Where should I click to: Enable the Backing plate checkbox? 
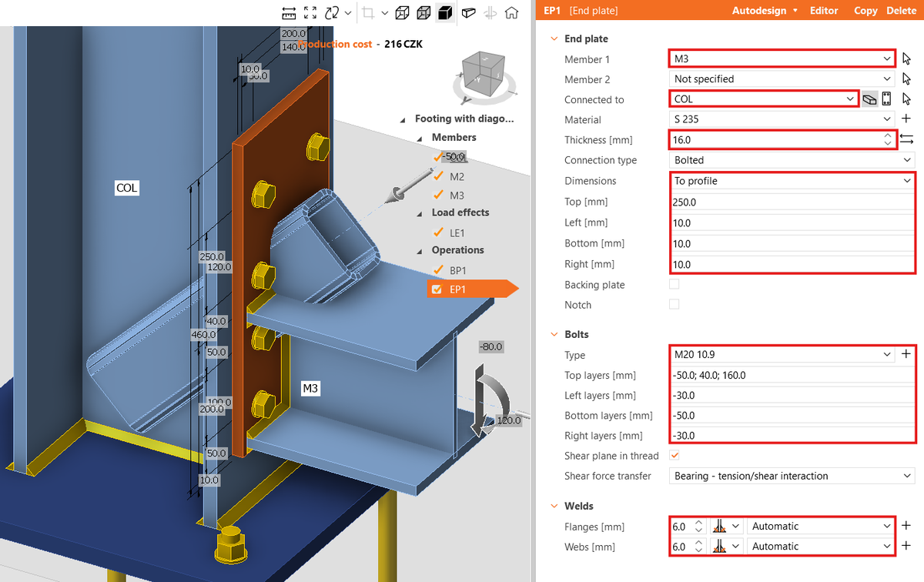pyautogui.click(x=674, y=283)
